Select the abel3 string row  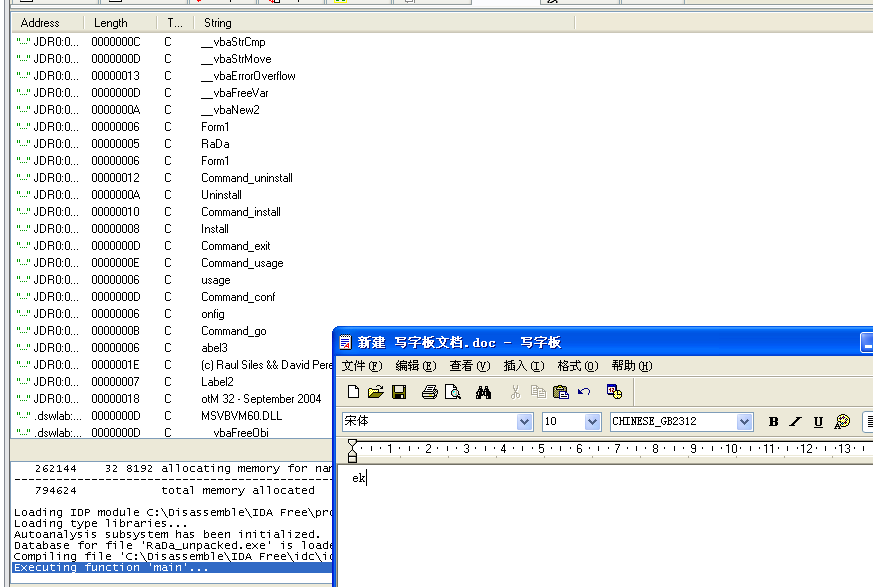(171, 348)
